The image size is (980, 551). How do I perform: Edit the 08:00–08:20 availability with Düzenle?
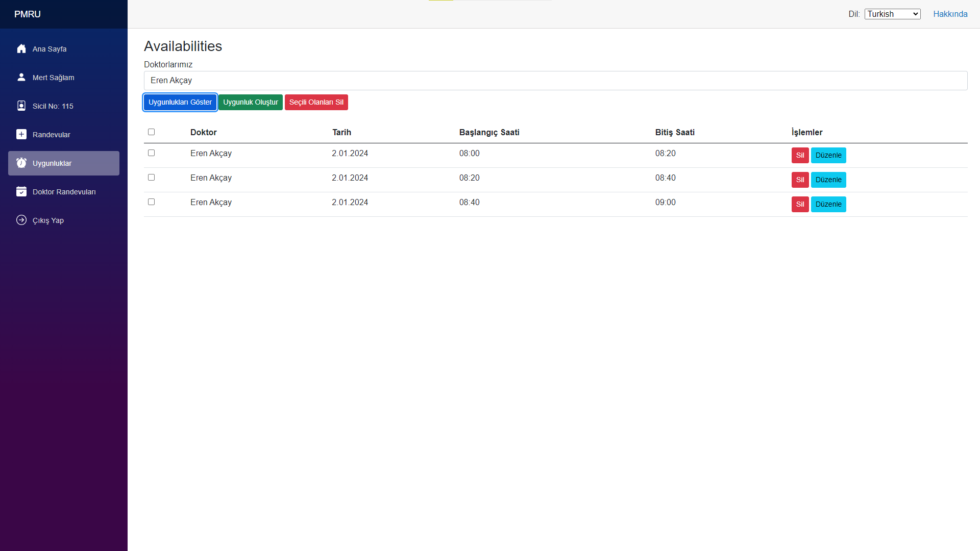point(828,156)
